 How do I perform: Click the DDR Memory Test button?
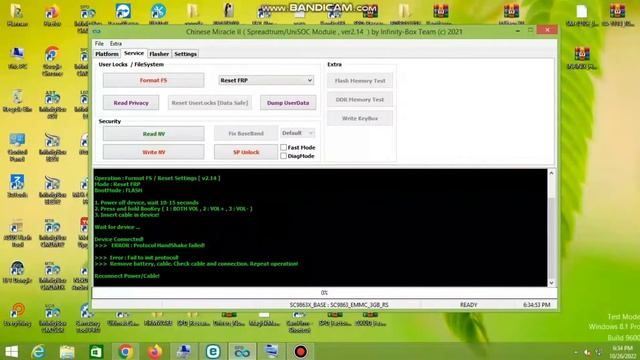(360, 100)
